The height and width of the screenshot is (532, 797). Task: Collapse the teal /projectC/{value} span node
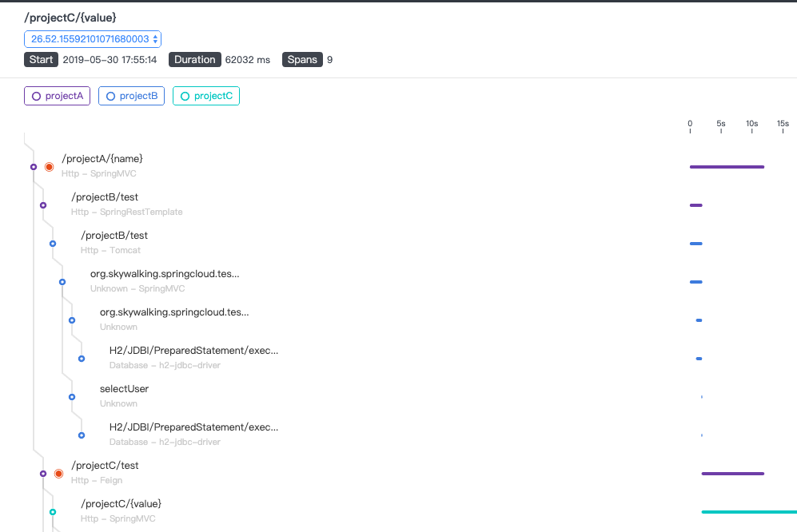coord(53,512)
